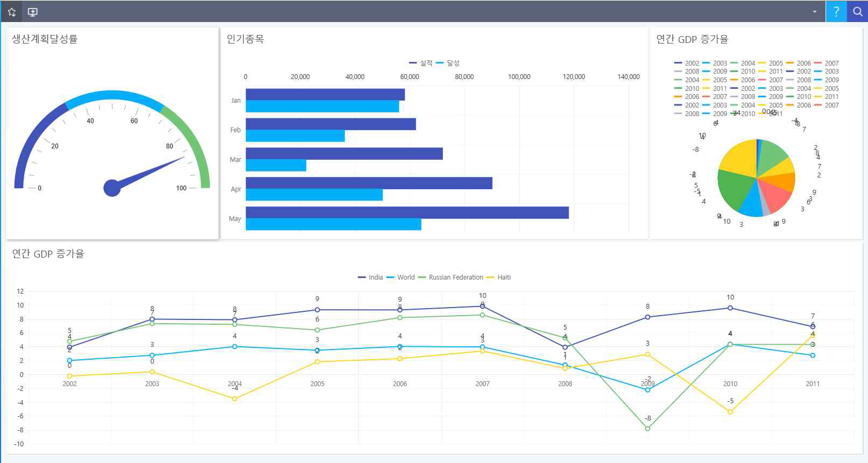Select the Apr 달성 light blue bar

(x=314, y=195)
